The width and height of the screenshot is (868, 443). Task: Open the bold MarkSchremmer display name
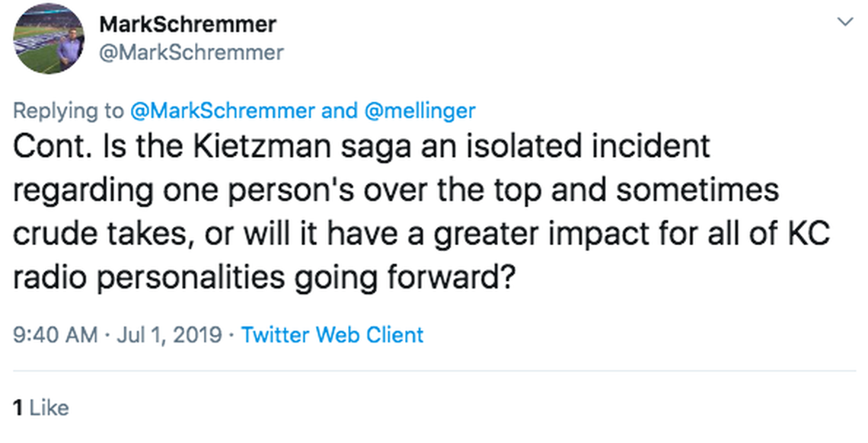[187, 24]
